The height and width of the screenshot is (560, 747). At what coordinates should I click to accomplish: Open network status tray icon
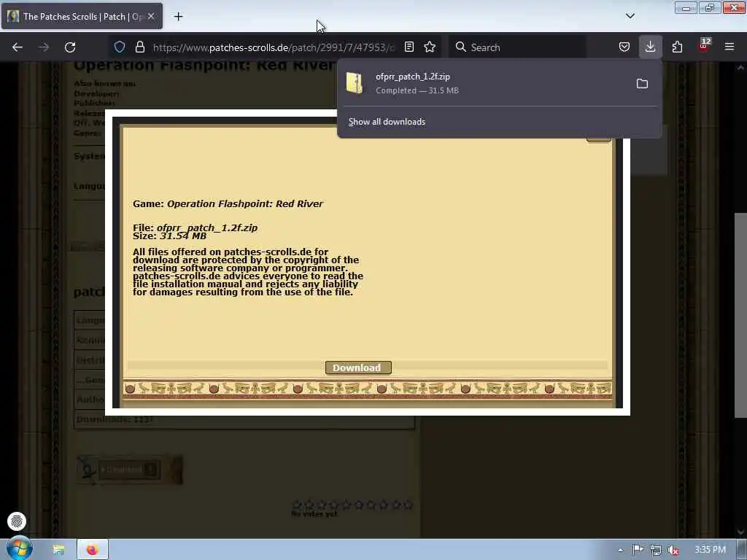(656, 550)
